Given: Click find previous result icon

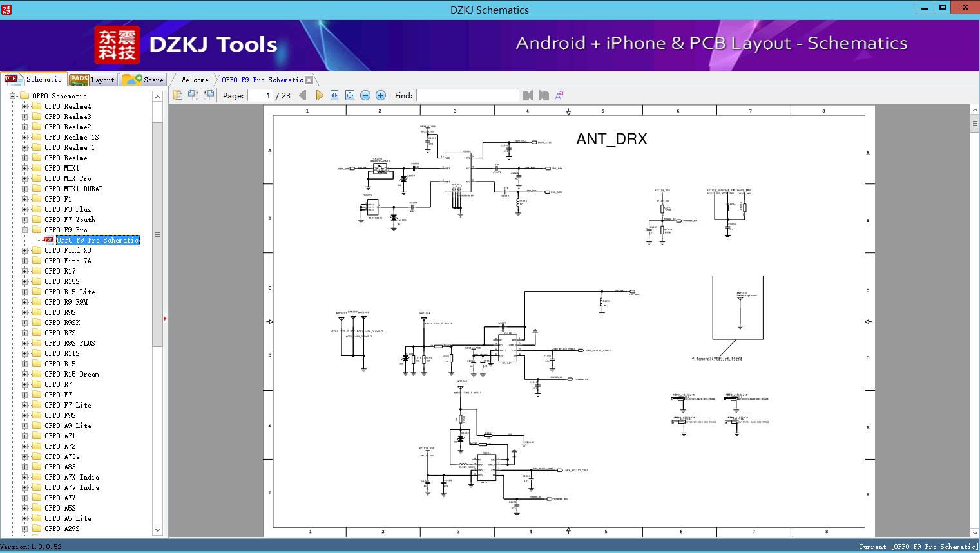Looking at the screenshot, I should pos(528,95).
